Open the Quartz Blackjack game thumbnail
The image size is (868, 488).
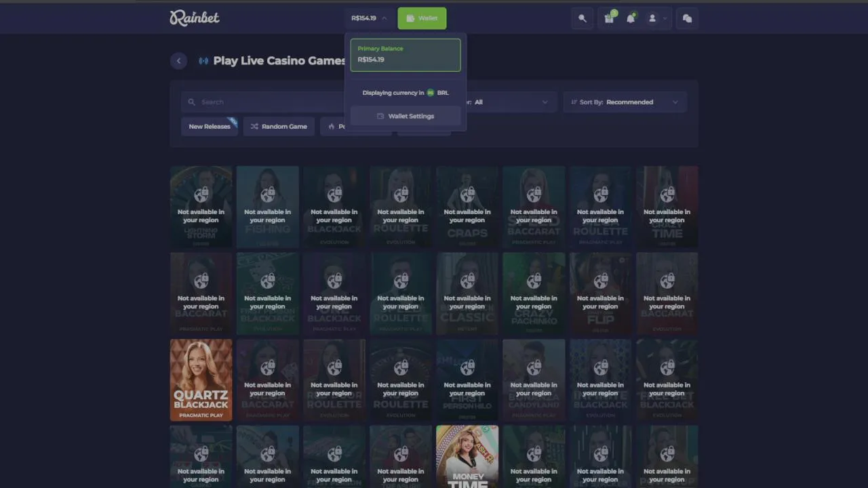coord(201,380)
